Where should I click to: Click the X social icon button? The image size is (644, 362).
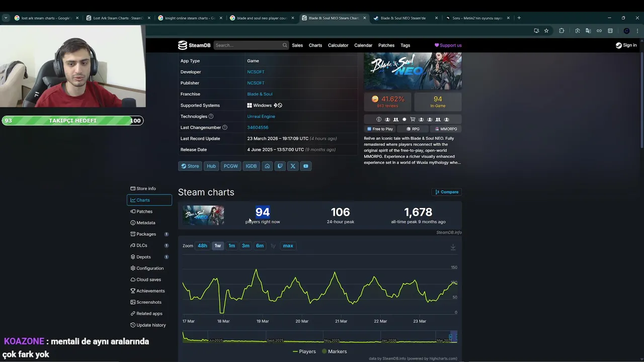293,166
